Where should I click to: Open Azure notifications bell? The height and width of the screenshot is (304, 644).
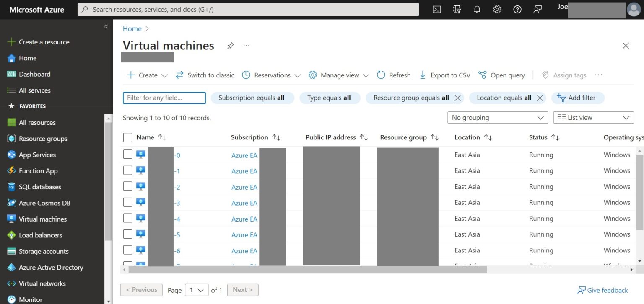point(477,9)
